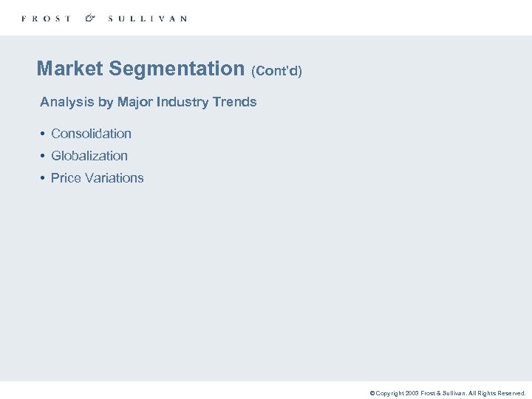
Task: Select the (Cont'd) text in the title
Action: [x=276, y=72]
